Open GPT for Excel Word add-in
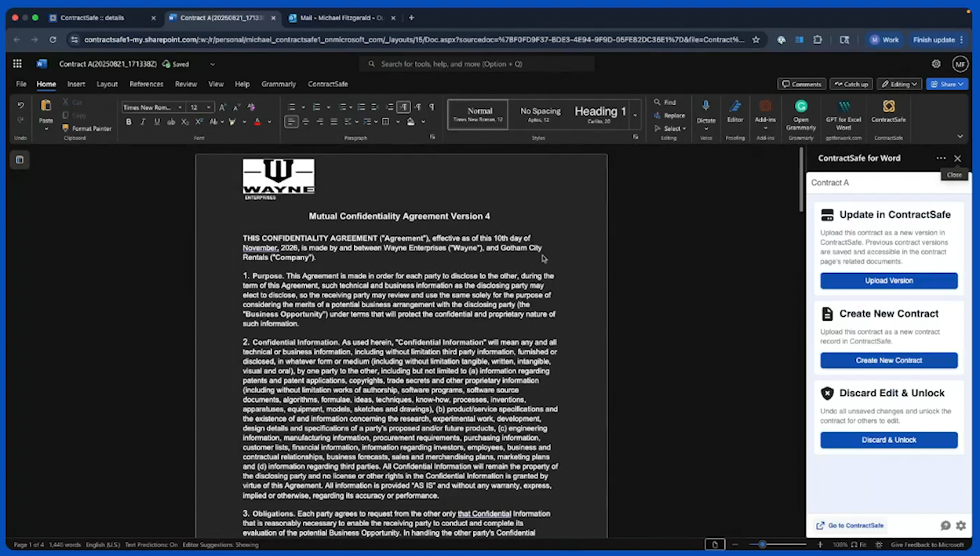This screenshot has width=980, height=556. (843, 107)
